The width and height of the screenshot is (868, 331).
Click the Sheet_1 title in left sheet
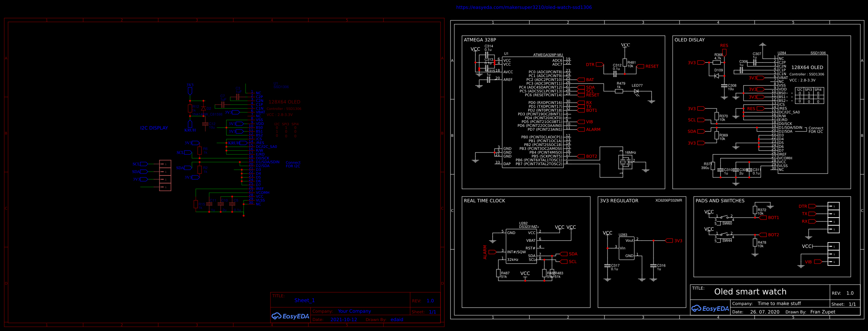coord(305,300)
